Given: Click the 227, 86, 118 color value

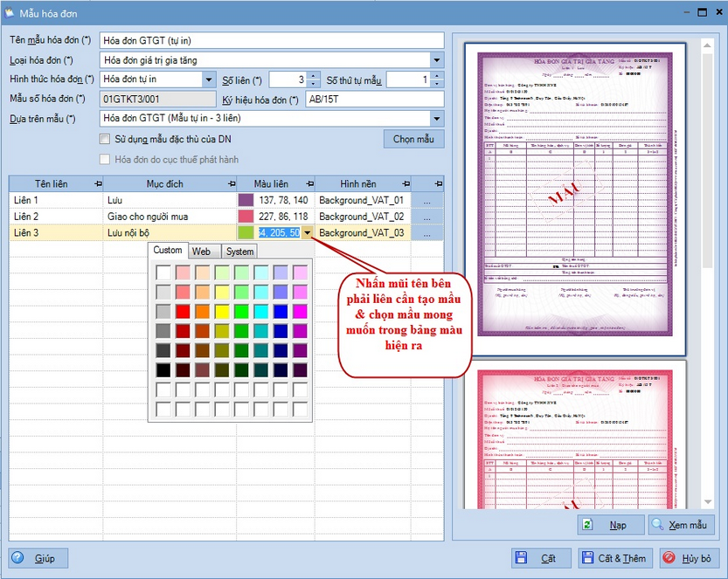Looking at the screenshot, I should [284, 217].
